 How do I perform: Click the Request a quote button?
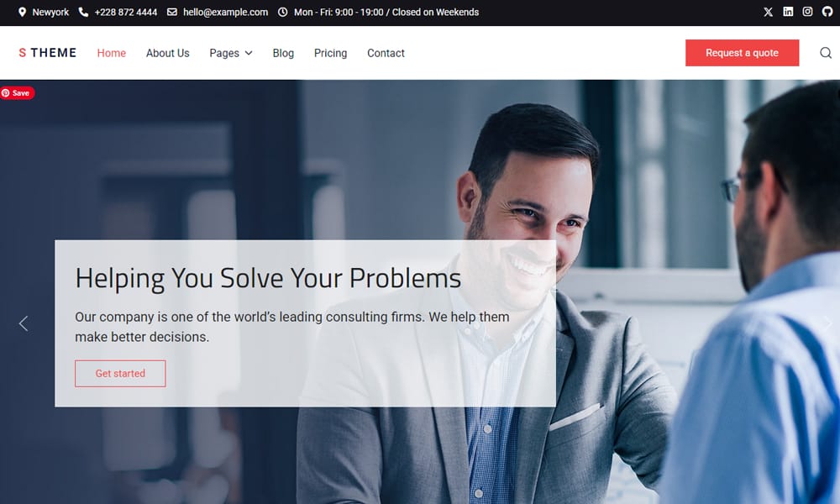point(742,52)
